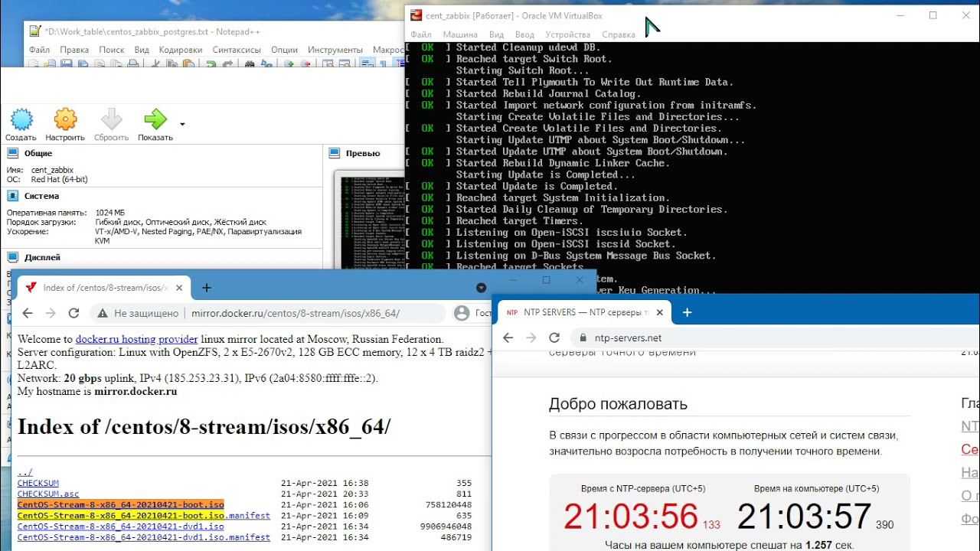The width and height of the screenshot is (980, 551).
Task: Click the Save floppy icon in Notepad++ toolbar
Action: [66, 64]
